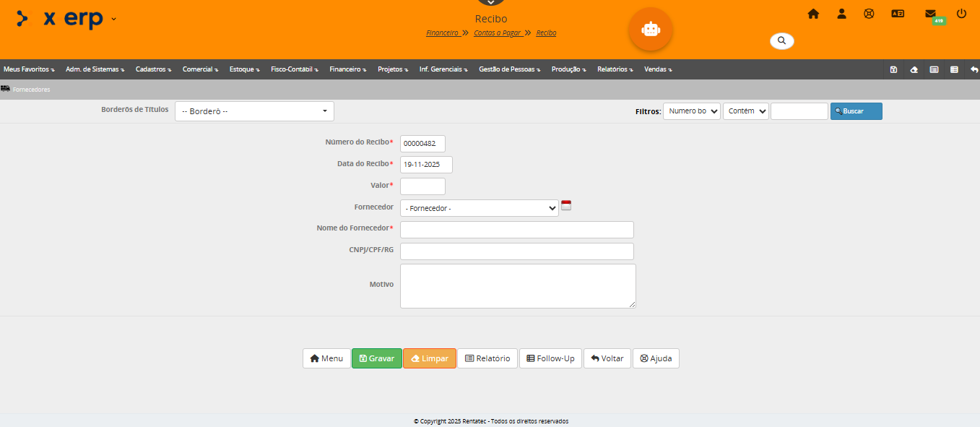Follow the Contas a Pagar breadcrumb link
The height and width of the screenshot is (427, 980).
point(497,33)
